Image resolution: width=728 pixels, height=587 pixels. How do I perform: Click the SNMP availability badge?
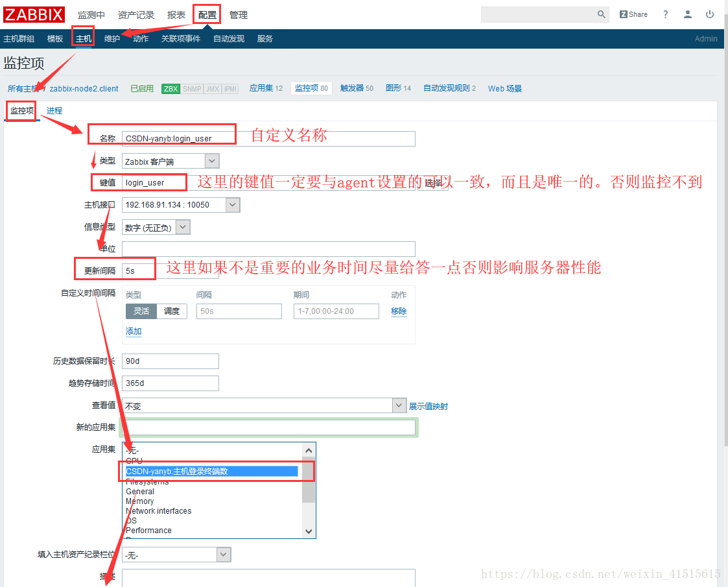[x=192, y=89]
